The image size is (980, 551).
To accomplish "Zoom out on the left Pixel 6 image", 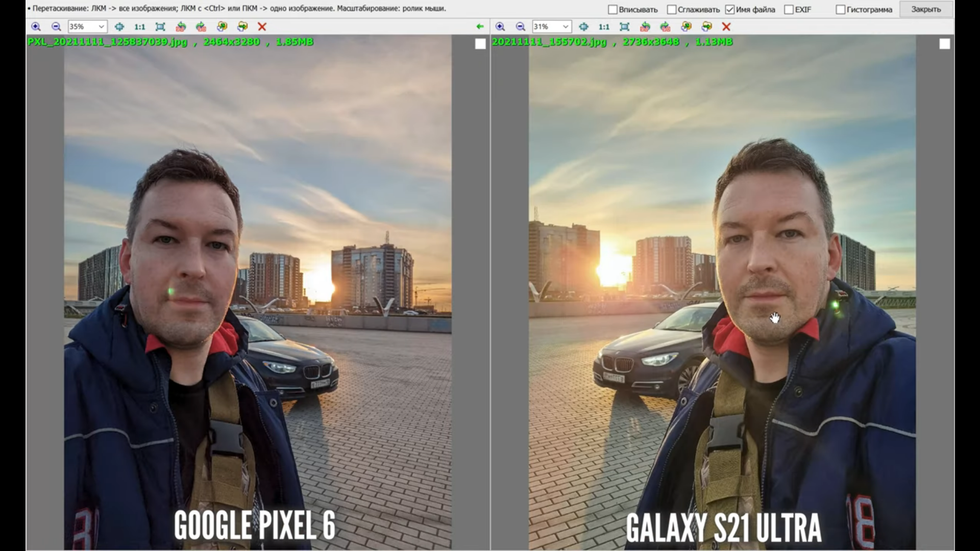I will (56, 27).
